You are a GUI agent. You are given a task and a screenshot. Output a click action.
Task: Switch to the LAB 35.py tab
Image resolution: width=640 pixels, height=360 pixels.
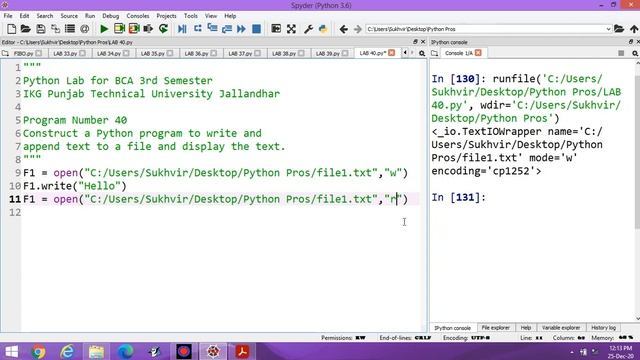[153, 53]
